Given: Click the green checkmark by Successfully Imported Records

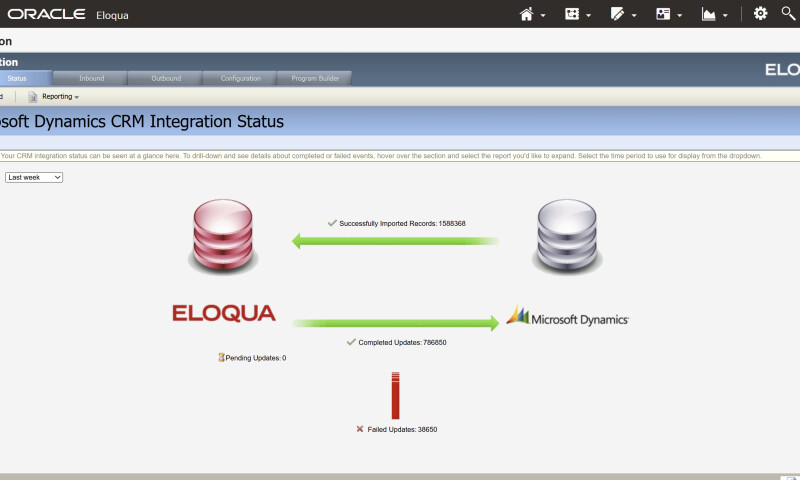Looking at the screenshot, I should [x=332, y=223].
